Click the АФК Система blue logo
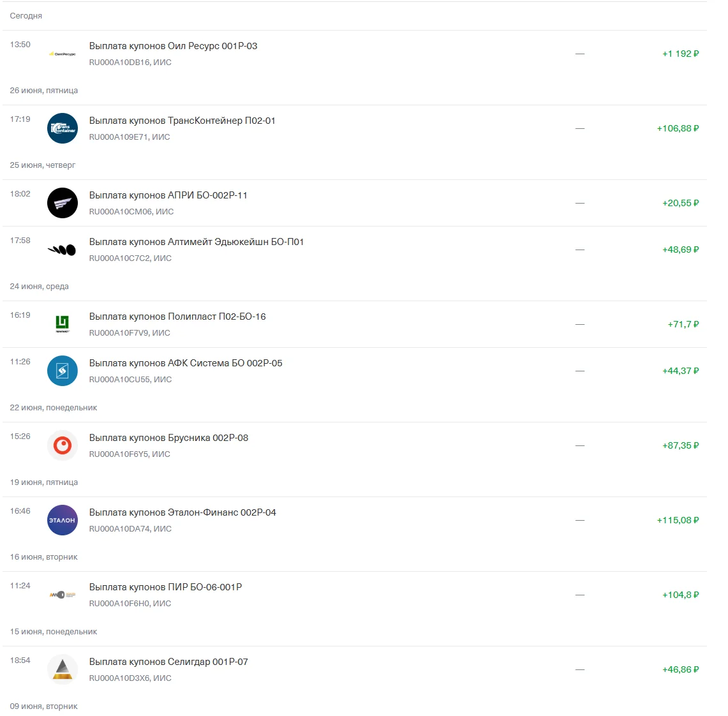This screenshot has height=716, width=728. pos(63,371)
